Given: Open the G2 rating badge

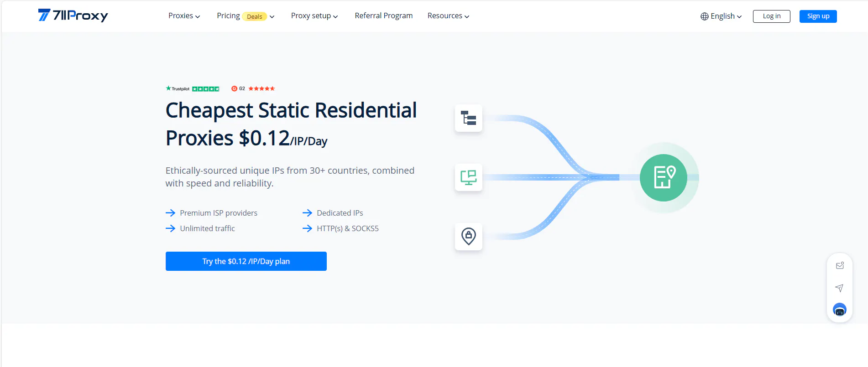Looking at the screenshot, I should tap(253, 88).
